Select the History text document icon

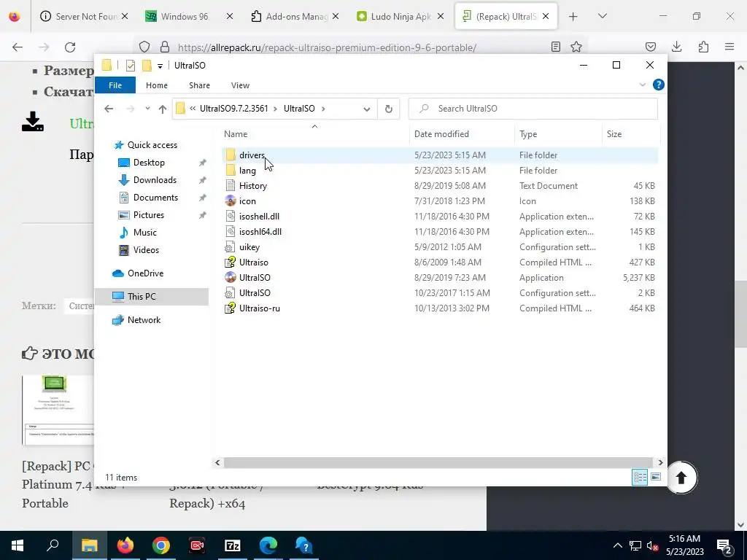(x=231, y=185)
